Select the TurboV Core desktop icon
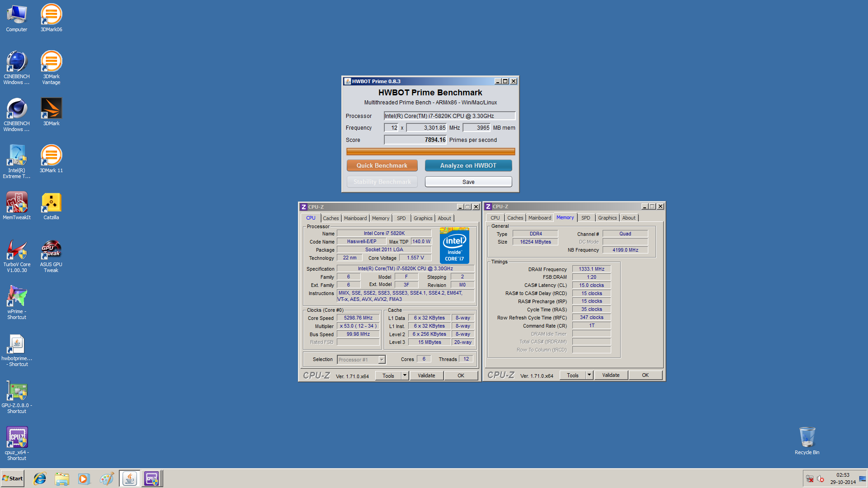Screen dimensions: 868x488 pos(17,256)
